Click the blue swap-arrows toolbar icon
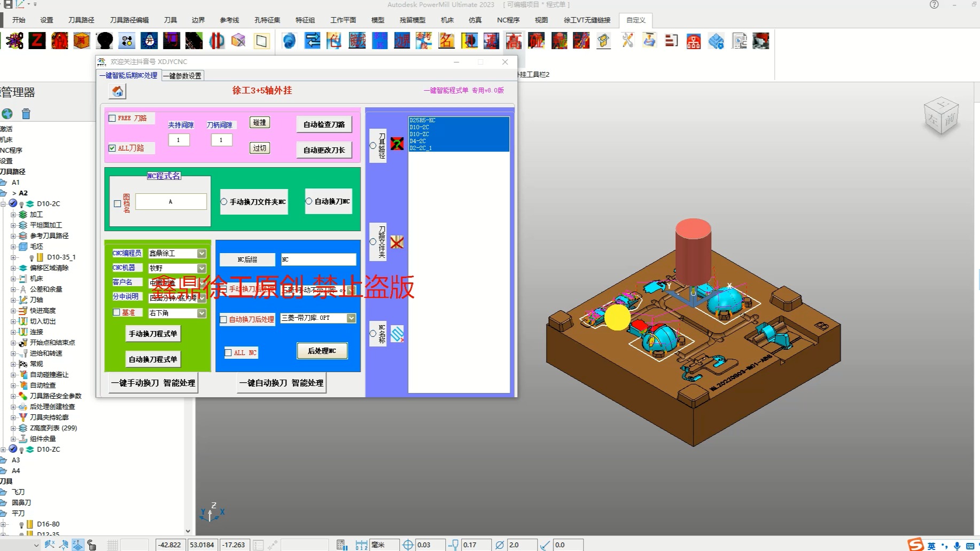The height and width of the screenshot is (551, 980). pos(312,41)
